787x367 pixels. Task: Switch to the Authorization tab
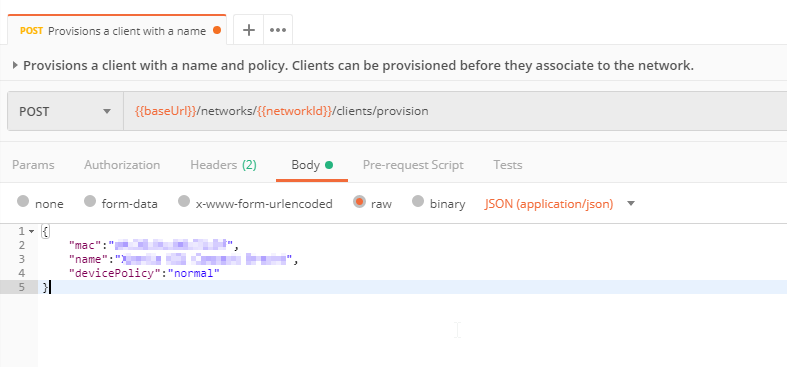pyautogui.click(x=122, y=165)
